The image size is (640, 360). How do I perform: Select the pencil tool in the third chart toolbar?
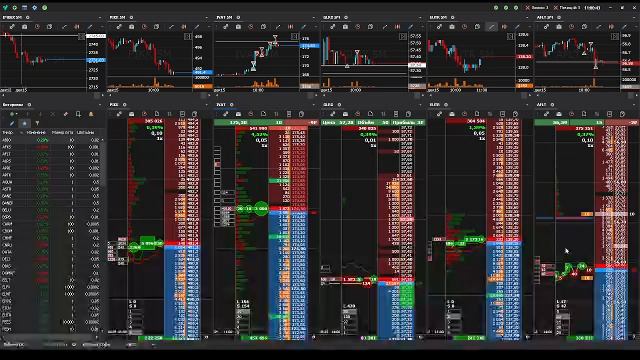click(304, 27)
